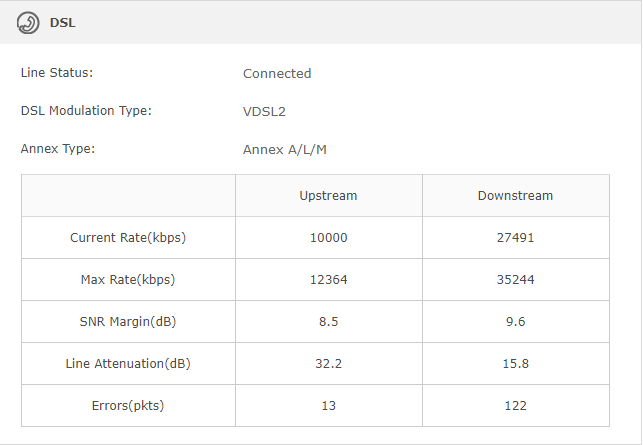Select the Current Rate(kbps) row label
The image size is (643, 445).
click(x=128, y=238)
